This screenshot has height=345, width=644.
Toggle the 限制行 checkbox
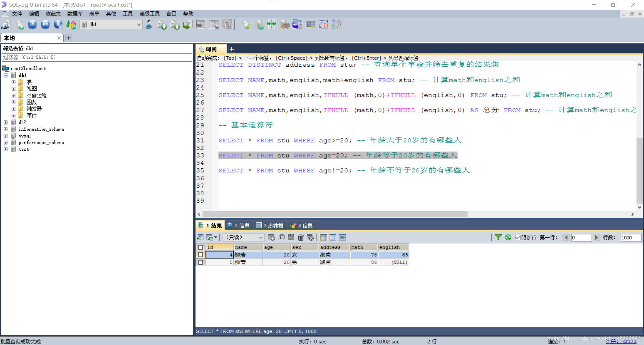click(518, 237)
